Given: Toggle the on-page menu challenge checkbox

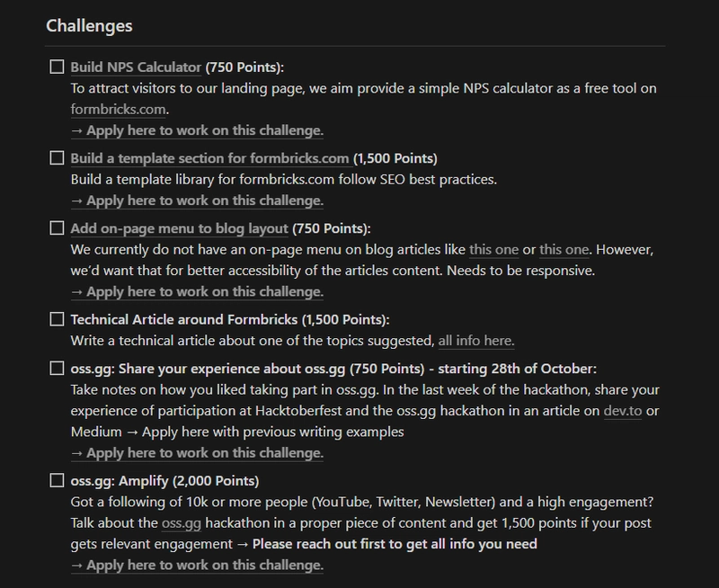Looking at the screenshot, I should [57, 228].
